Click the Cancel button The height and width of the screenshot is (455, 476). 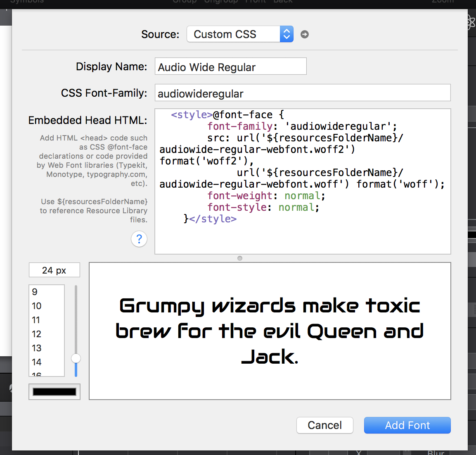click(324, 425)
